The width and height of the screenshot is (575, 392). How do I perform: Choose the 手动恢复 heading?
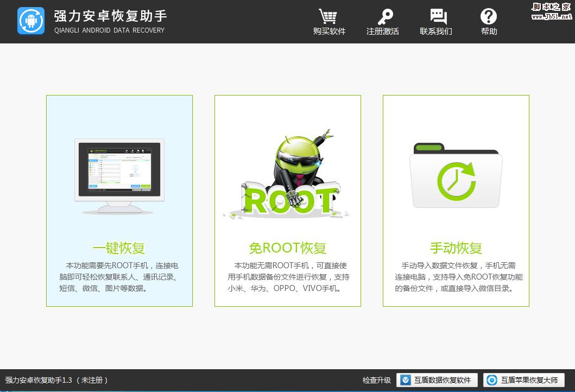[456, 248]
